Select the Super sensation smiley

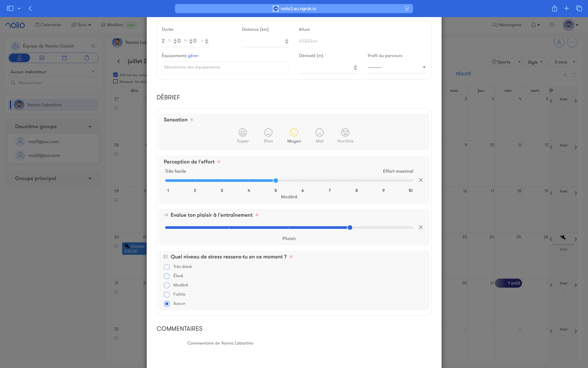(242, 133)
